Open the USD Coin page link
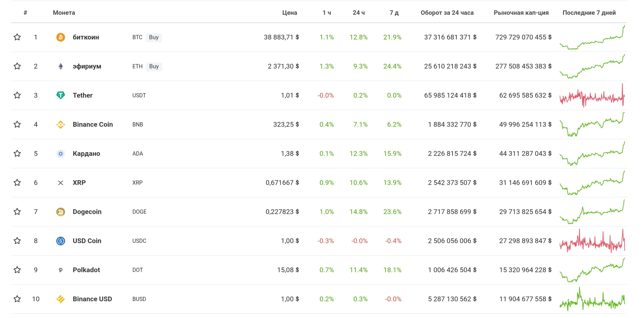644x318 pixels. coord(87,241)
